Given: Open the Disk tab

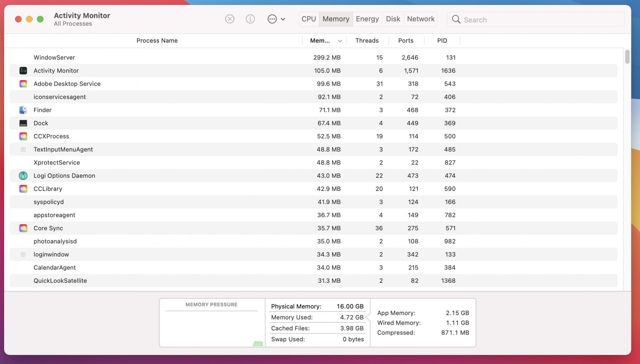Looking at the screenshot, I should 393,19.
